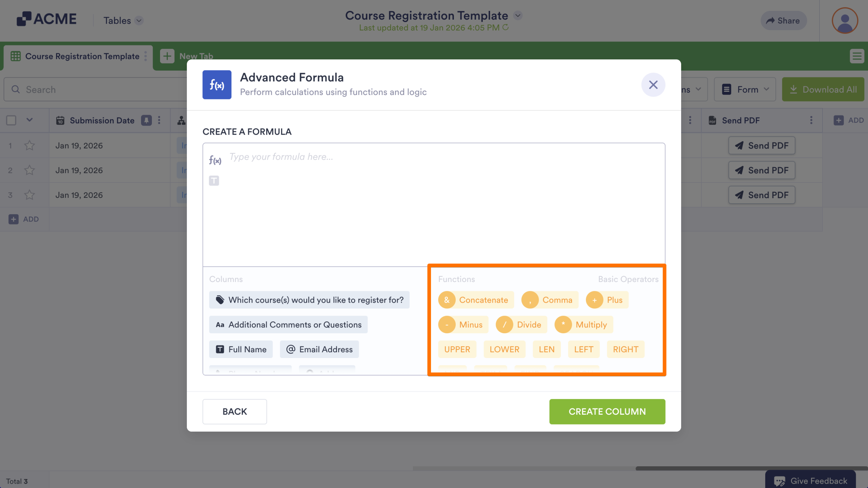Insert the Multiply operator
Image resolution: width=868 pixels, height=488 pixels.
click(583, 324)
